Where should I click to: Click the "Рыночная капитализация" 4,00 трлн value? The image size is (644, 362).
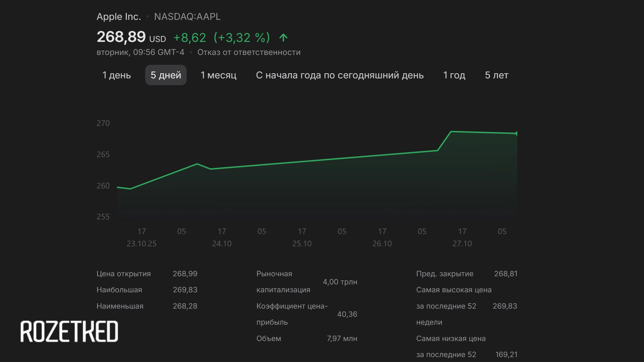[340, 282]
